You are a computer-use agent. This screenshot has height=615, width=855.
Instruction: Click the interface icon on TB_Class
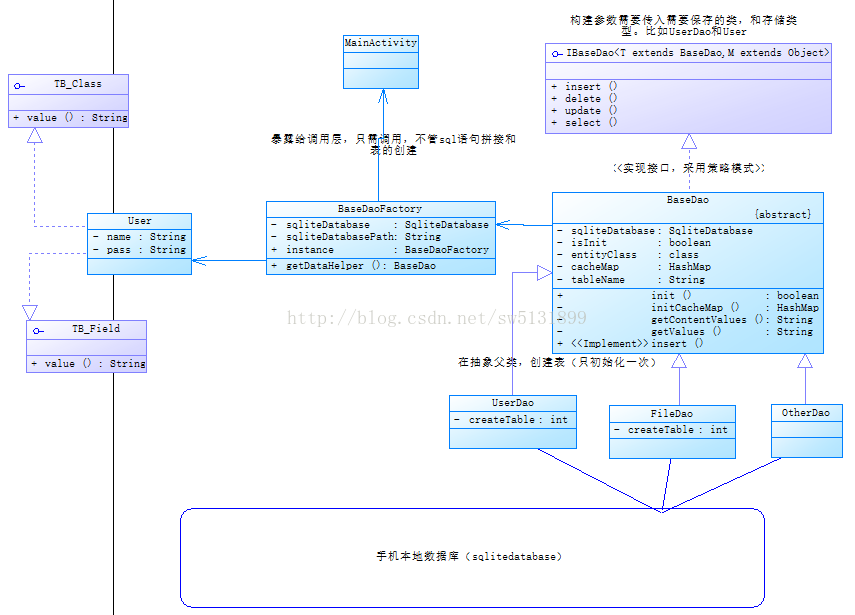pyautogui.click(x=20, y=86)
